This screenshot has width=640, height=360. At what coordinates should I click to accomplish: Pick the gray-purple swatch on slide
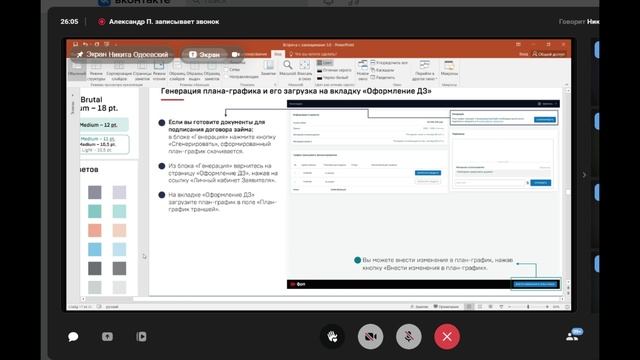95,192
